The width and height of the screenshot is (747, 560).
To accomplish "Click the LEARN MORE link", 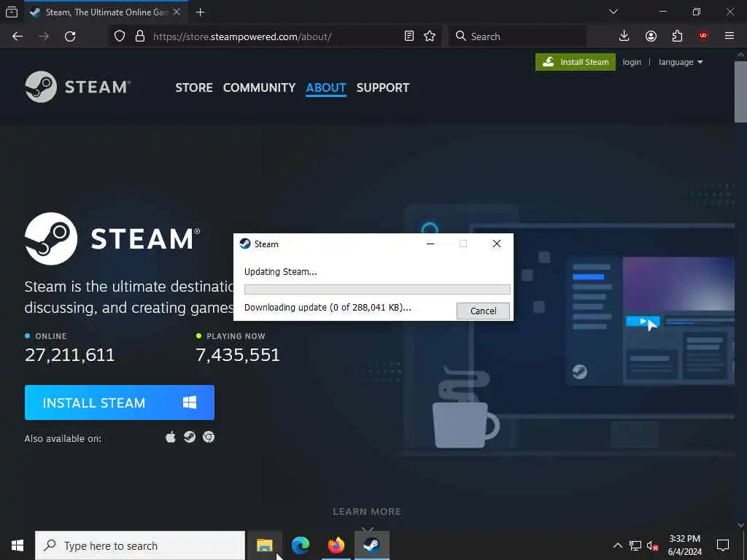I will [x=367, y=512].
